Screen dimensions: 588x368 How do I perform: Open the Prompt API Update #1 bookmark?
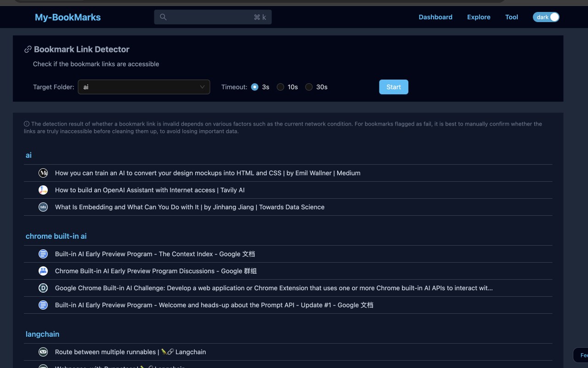[x=214, y=305]
